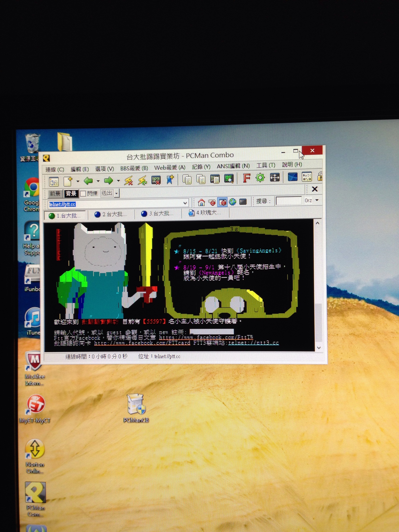
Task: Click the close connection screen icon
Action: pos(156,180)
